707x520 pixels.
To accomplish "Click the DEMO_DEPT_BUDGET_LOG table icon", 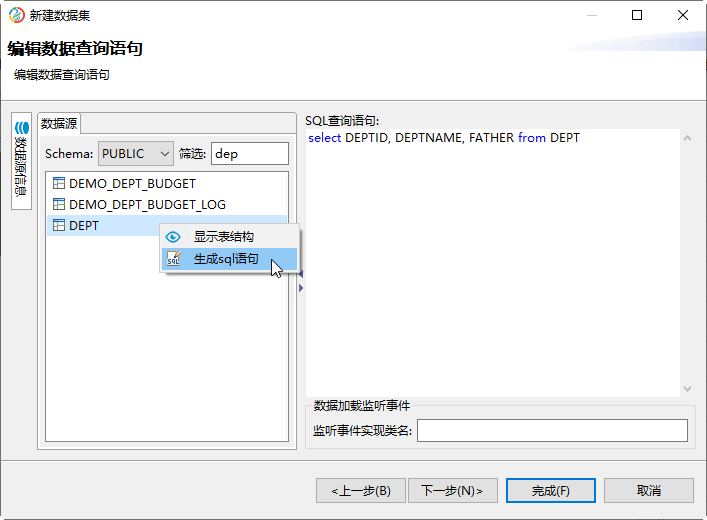I will point(59,204).
